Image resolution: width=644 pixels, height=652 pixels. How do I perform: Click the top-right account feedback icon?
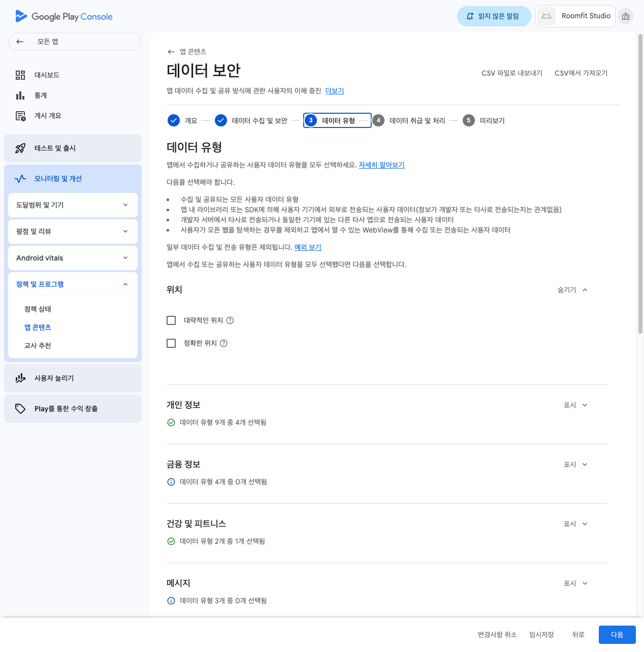pyautogui.click(x=626, y=16)
